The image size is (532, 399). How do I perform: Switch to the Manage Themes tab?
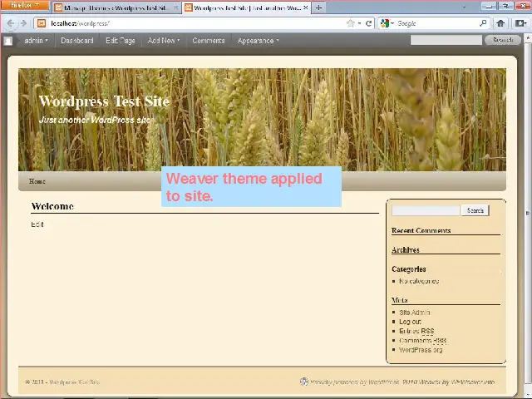point(117,7)
